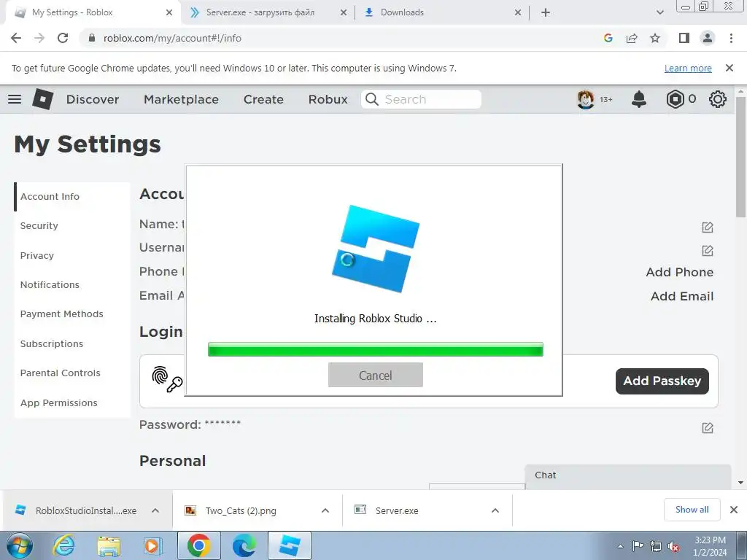This screenshot has height=560, width=747.
Task: Open Windows Start menu
Action: 20,545
